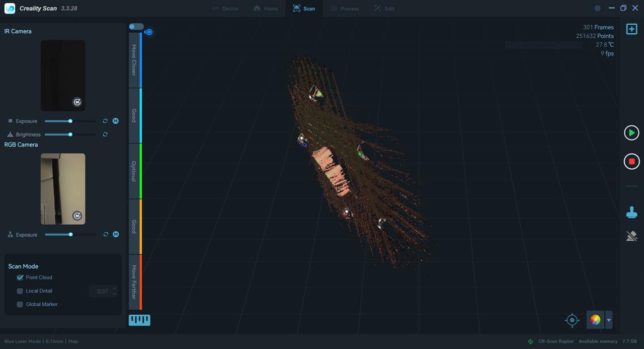Select the Scan tab

304,9
